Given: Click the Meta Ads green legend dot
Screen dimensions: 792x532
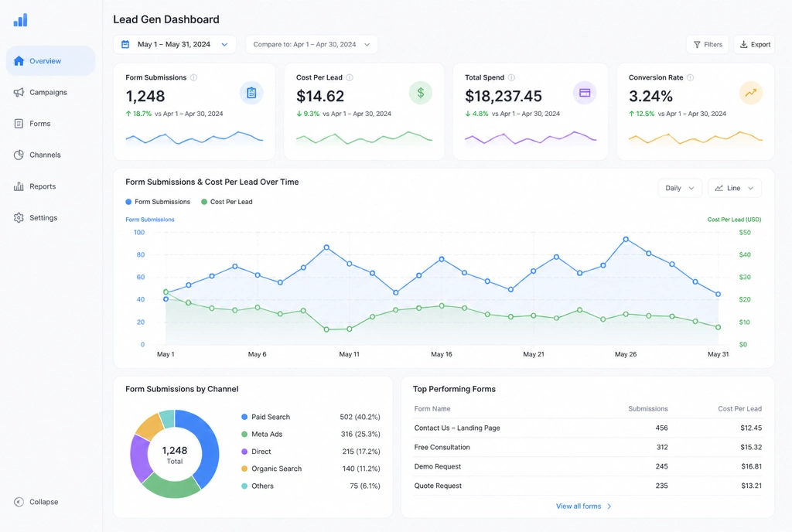Looking at the screenshot, I should 244,434.
